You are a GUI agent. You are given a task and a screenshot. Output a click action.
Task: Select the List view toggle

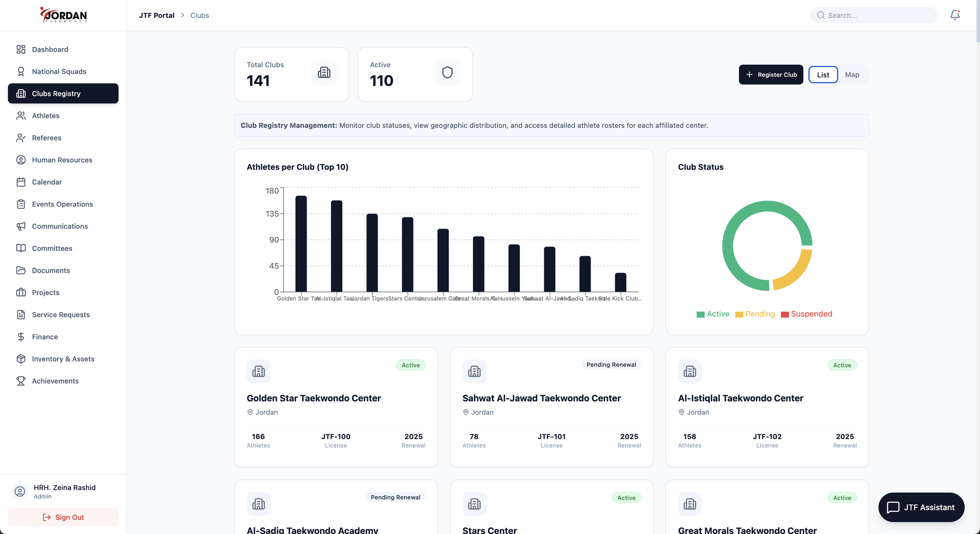click(823, 75)
